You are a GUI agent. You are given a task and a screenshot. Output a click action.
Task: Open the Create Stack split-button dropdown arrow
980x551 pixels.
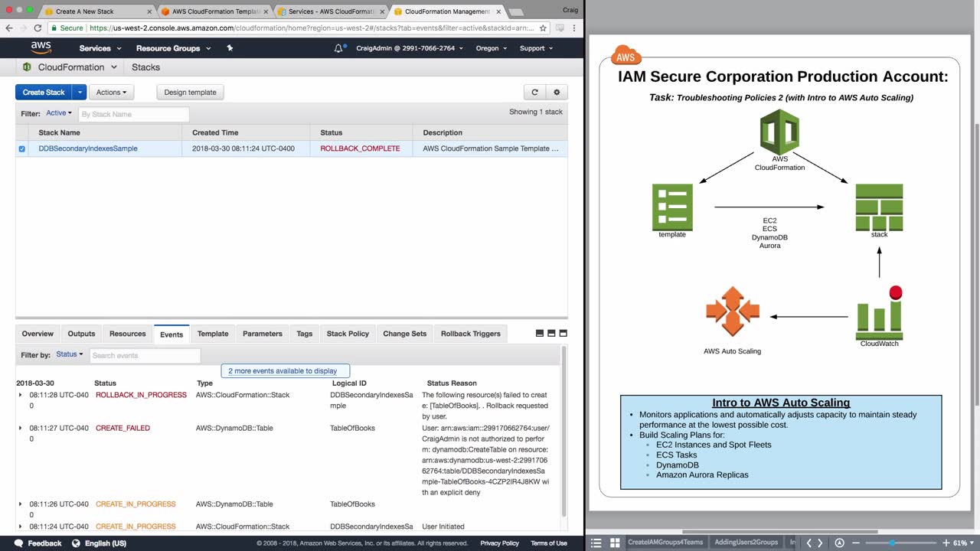coord(80,93)
